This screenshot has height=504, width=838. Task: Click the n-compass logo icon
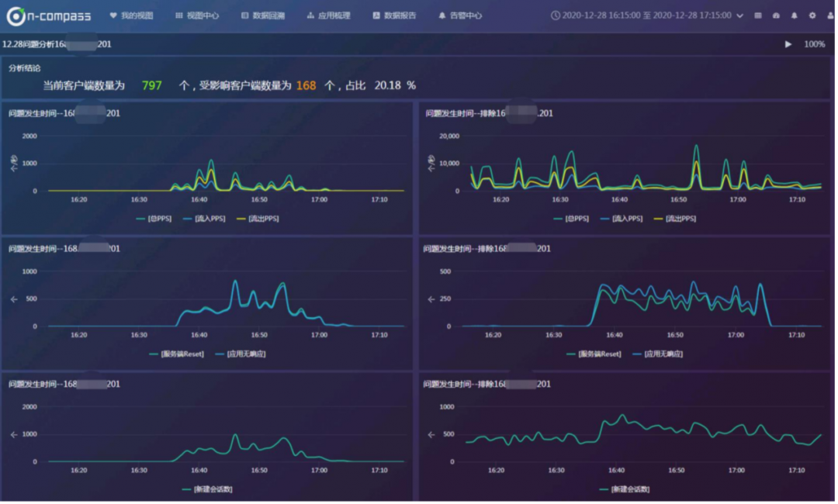(18, 16)
